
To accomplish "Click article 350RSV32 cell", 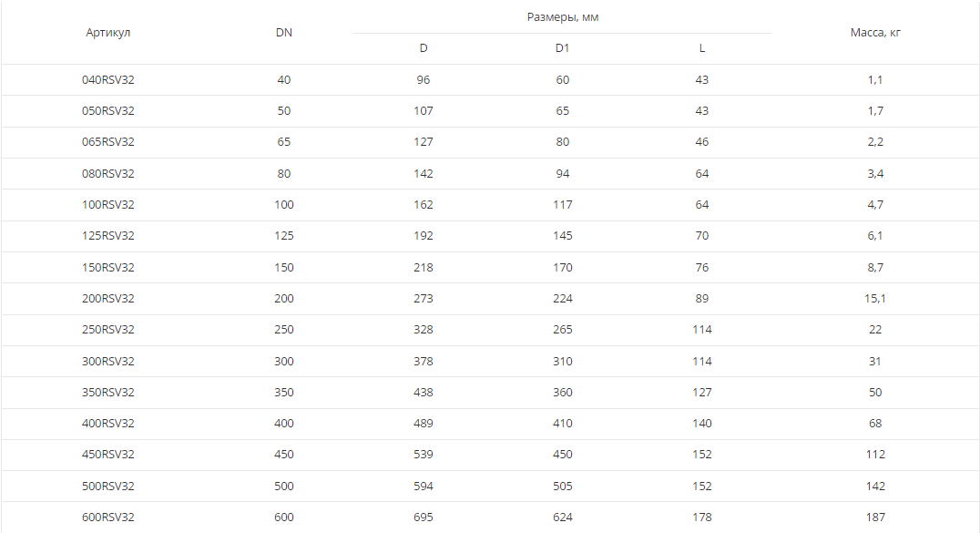I will (108, 393).
